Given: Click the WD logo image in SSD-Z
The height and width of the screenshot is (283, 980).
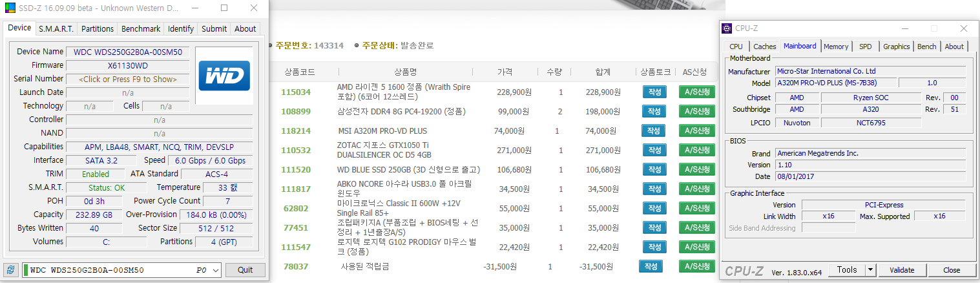Looking at the screenshot, I should (224, 76).
